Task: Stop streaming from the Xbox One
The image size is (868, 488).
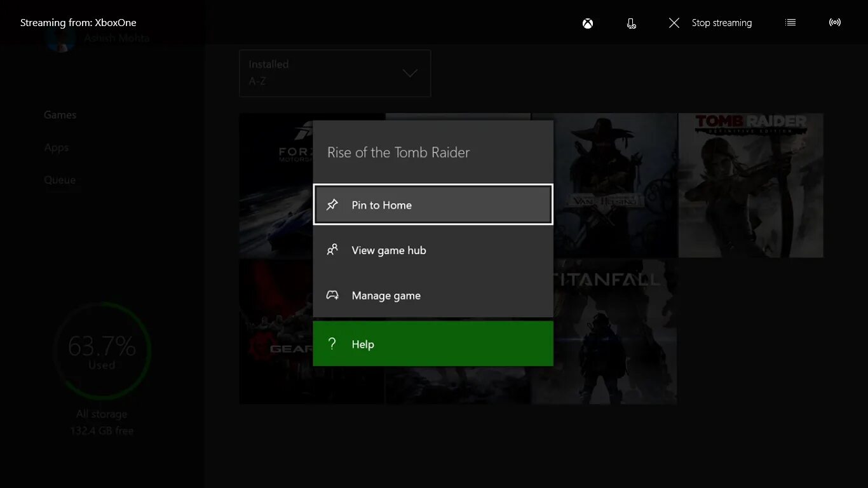Action: 721,23
